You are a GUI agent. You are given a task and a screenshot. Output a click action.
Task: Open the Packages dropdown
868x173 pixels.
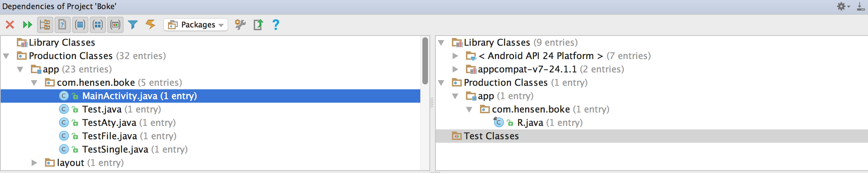[196, 25]
